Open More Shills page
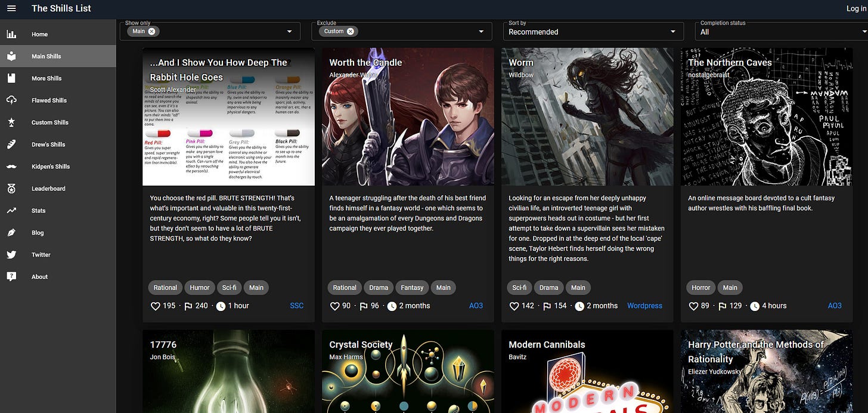 (x=58, y=78)
